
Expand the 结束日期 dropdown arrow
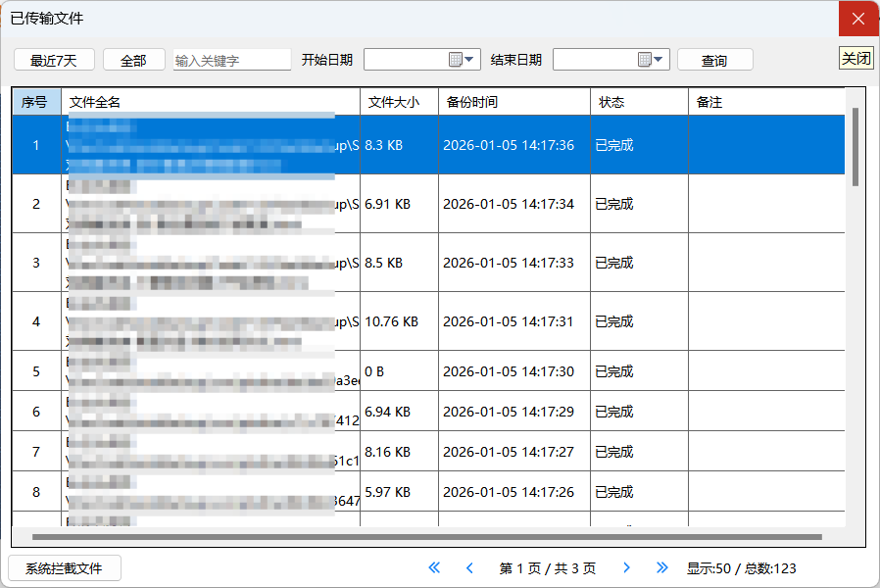(x=660, y=60)
